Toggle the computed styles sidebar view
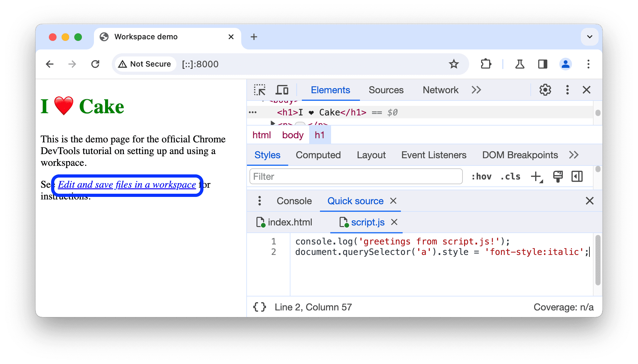 [318, 155]
